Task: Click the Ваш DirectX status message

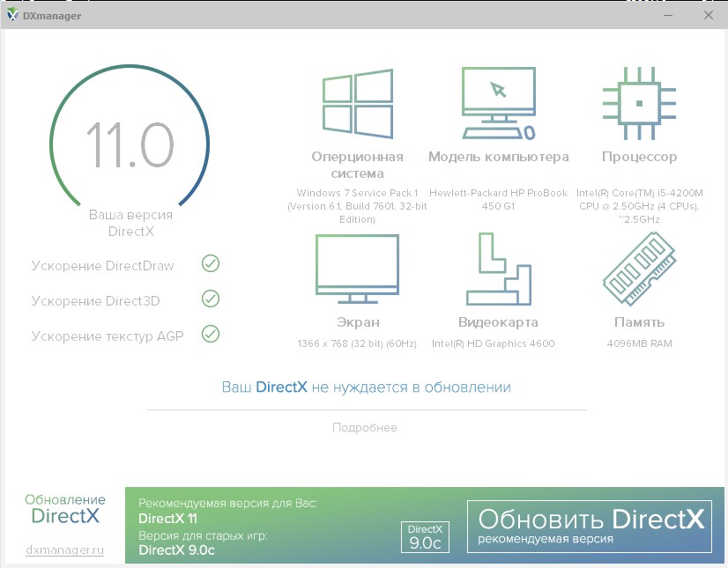Action: click(366, 387)
